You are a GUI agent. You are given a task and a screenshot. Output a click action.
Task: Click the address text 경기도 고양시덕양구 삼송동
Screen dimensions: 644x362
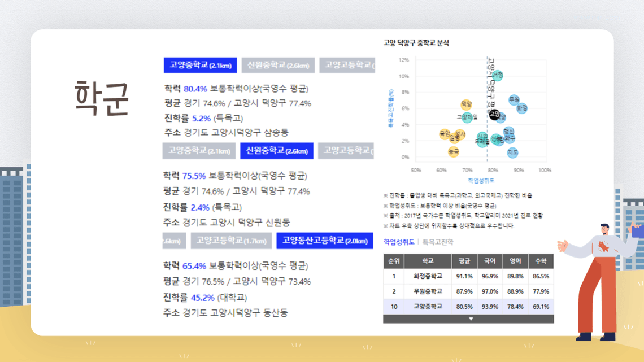(236, 133)
